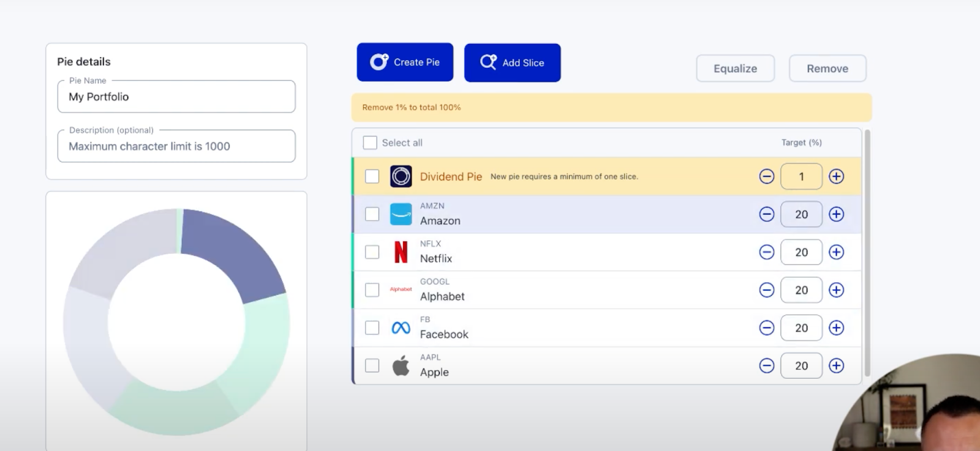Increase Amazon target percentage
The height and width of the screenshot is (451, 980).
836,214
